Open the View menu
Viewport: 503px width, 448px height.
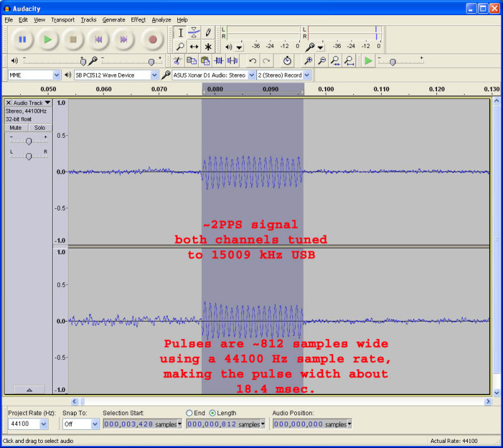(40, 20)
